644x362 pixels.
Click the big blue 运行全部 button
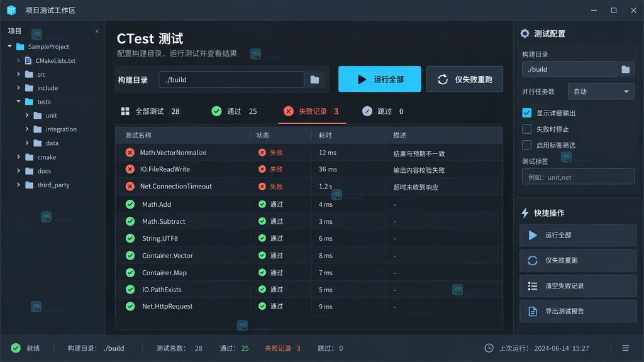379,79
